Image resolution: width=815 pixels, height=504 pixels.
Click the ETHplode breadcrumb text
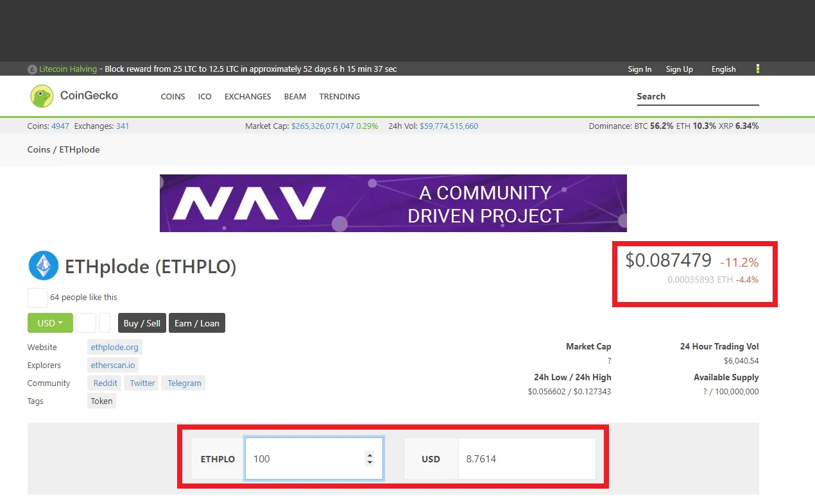coord(80,149)
